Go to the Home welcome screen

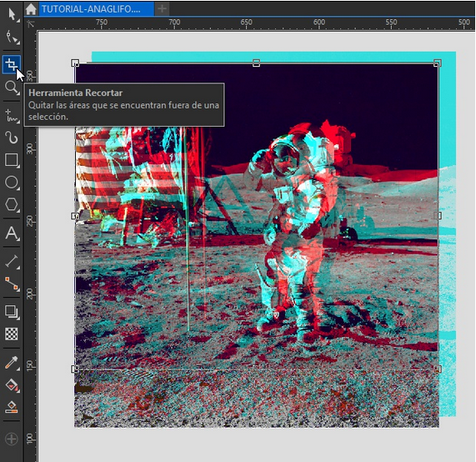tap(31, 9)
